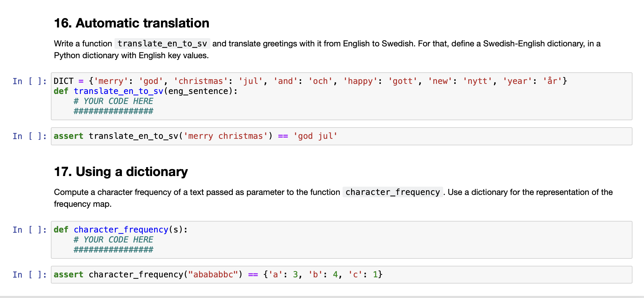Screen dimensions: 644x298
Task: Click "# YOUR CODE HERE" in the translate_en_to_sv cell
Action: (x=113, y=101)
